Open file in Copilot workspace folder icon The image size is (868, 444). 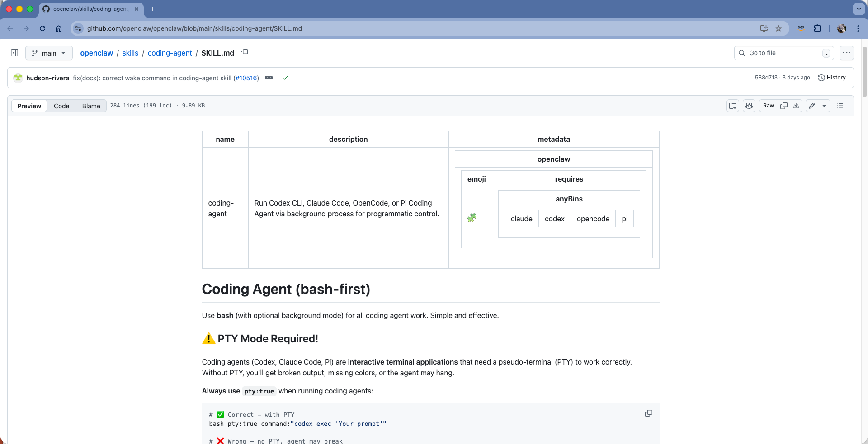(x=733, y=106)
